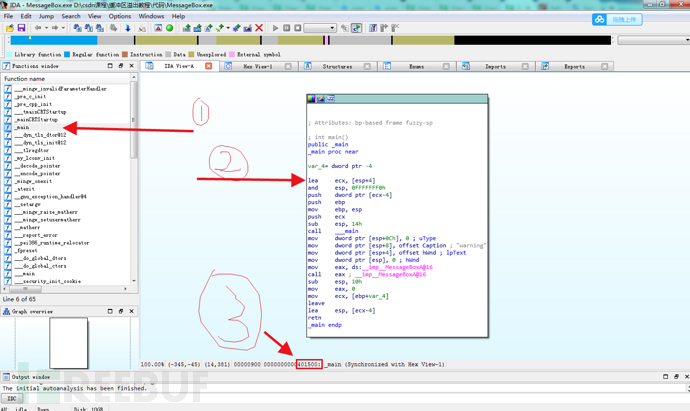The width and height of the screenshot is (690, 411).
Task: Open the Options menu
Action: pyautogui.click(x=120, y=16)
